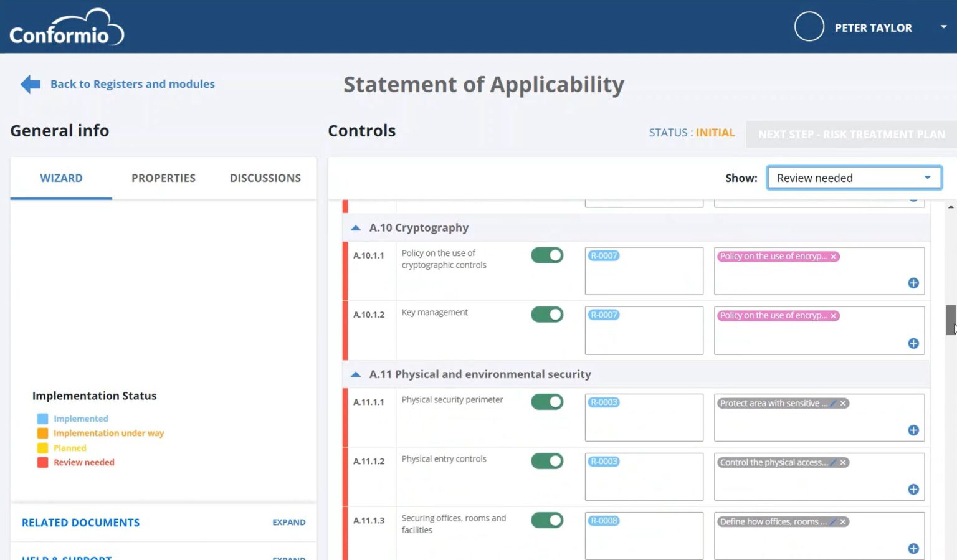Screen dimensions: 957x560
Task: Remove Policy on encryption tag from A.10.1.1
Action: [x=833, y=257]
